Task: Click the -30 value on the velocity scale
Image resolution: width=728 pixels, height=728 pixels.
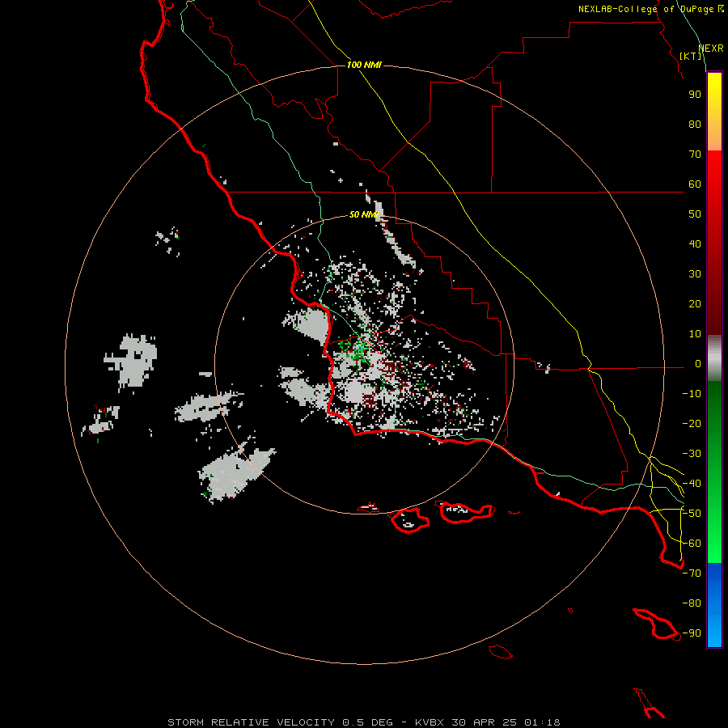Action: [x=692, y=454]
